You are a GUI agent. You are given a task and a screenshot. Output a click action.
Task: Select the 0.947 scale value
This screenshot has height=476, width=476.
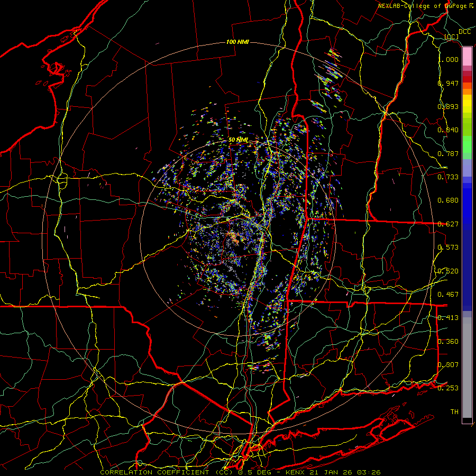pos(448,83)
